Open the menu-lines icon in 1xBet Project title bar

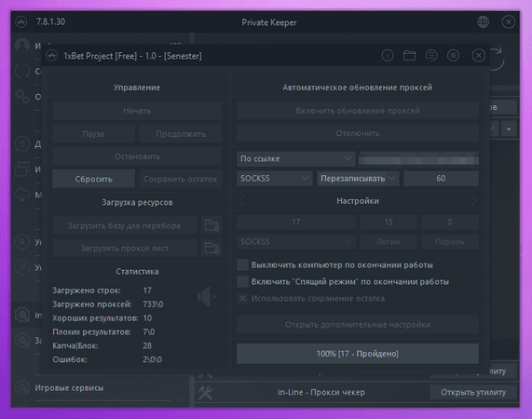[453, 55]
